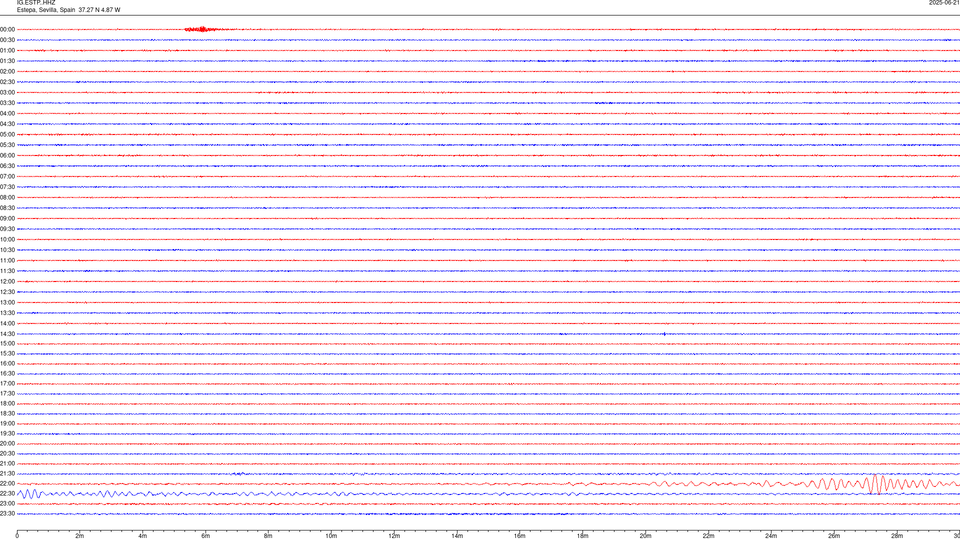Click the 21:30 trace time label
This screenshot has width=960, height=540.
point(7,474)
